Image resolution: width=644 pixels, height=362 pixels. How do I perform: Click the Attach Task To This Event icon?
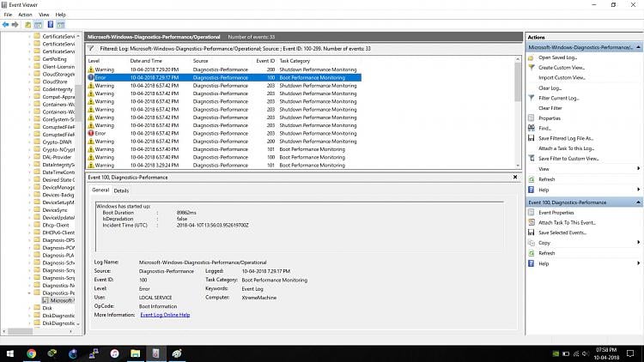pos(531,222)
